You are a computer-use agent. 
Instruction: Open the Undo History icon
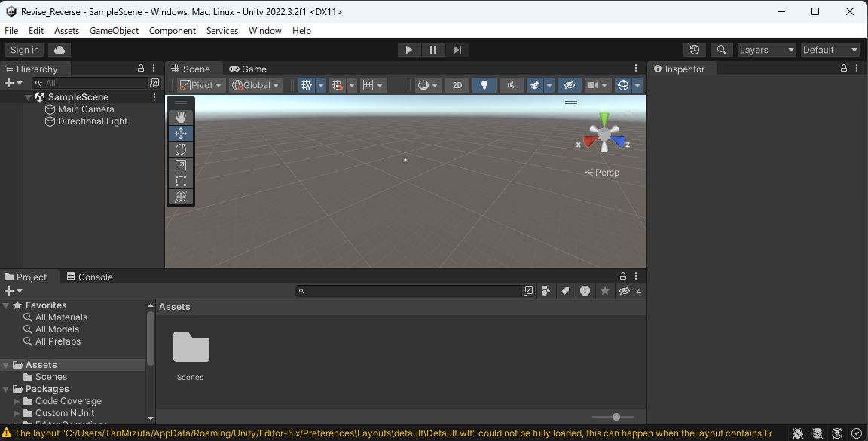click(695, 50)
